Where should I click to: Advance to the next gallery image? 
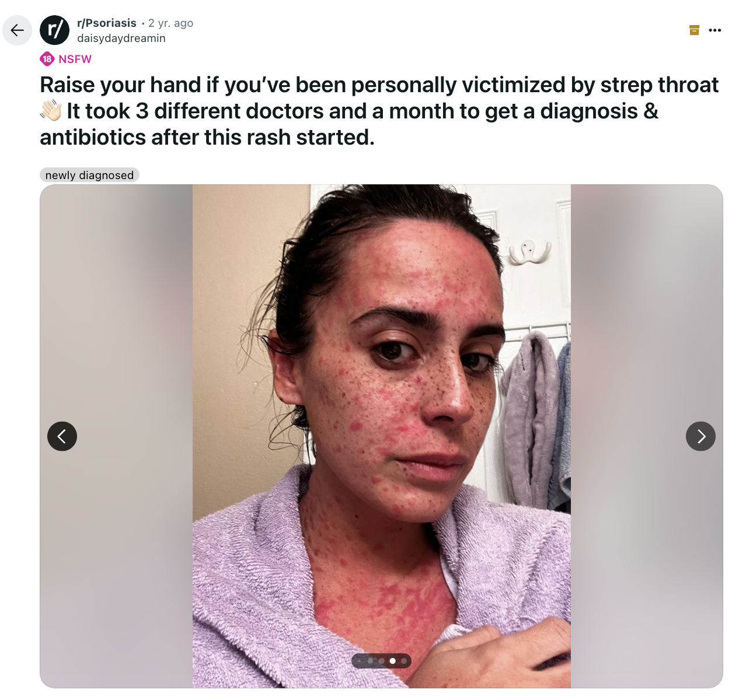point(700,436)
